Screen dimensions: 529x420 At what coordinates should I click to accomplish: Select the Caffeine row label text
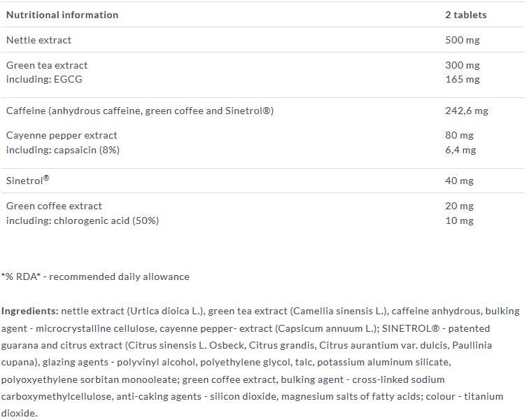(140, 111)
